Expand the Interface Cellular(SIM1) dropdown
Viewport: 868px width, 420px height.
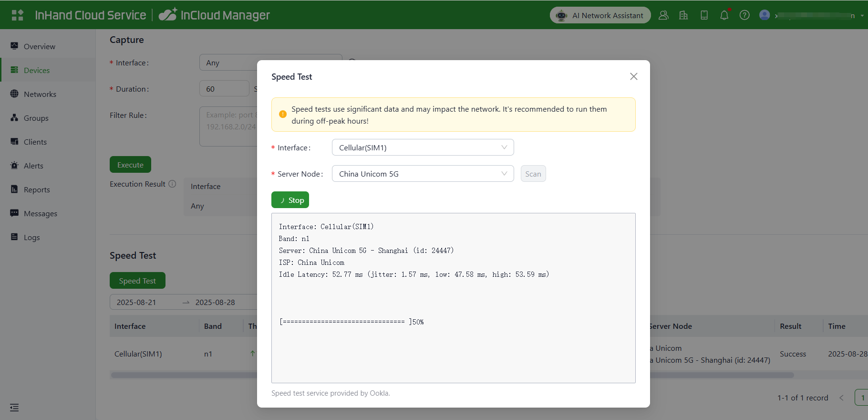423,147
